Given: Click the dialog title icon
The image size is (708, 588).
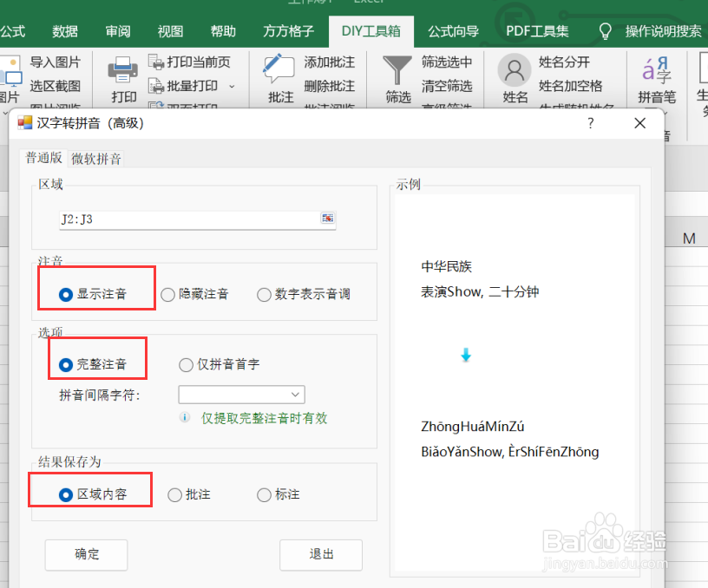Looking at the screenshot, I should (25, 123).
